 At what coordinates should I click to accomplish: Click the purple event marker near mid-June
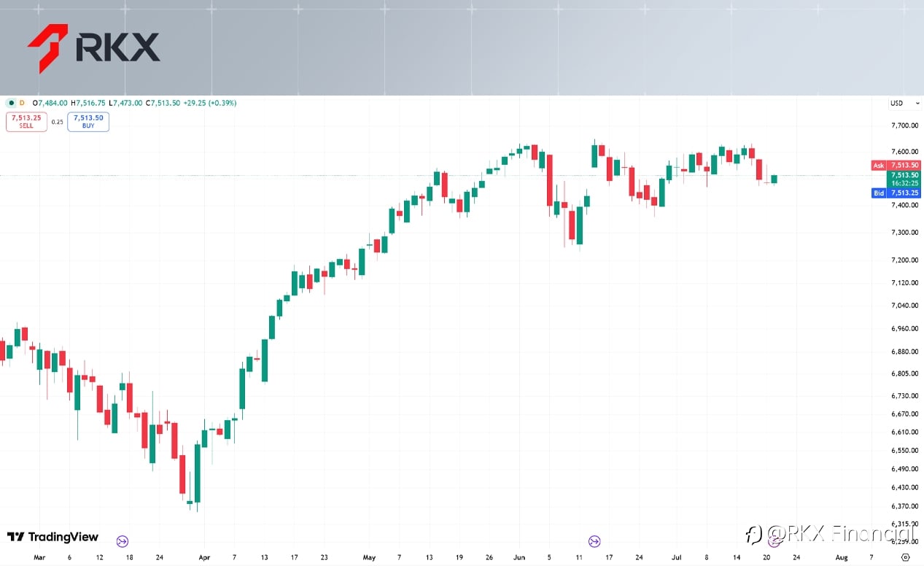pyautogui.click(x=594, y=541)
